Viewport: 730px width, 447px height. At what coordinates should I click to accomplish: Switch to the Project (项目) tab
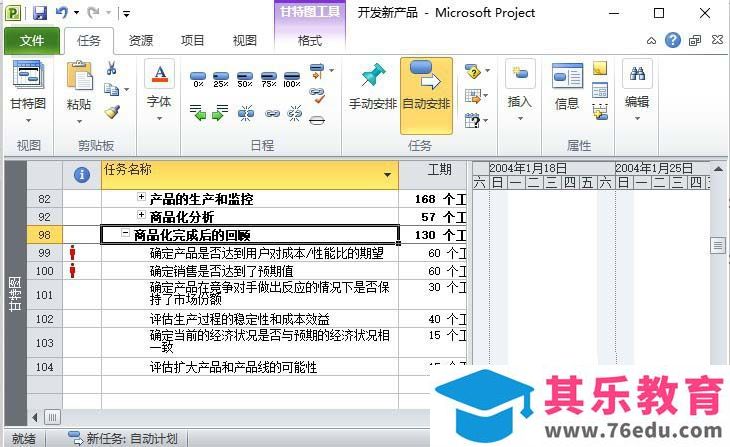[x=192, y=41]
